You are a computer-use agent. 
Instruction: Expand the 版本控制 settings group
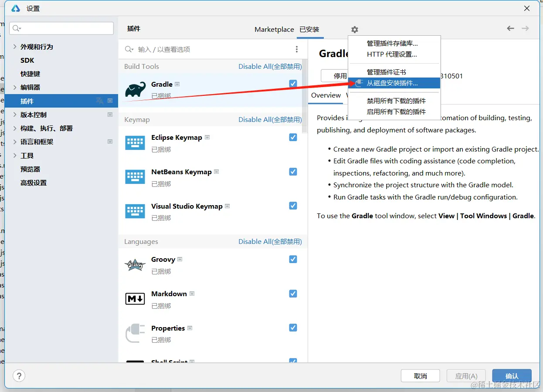pos(15,115)
